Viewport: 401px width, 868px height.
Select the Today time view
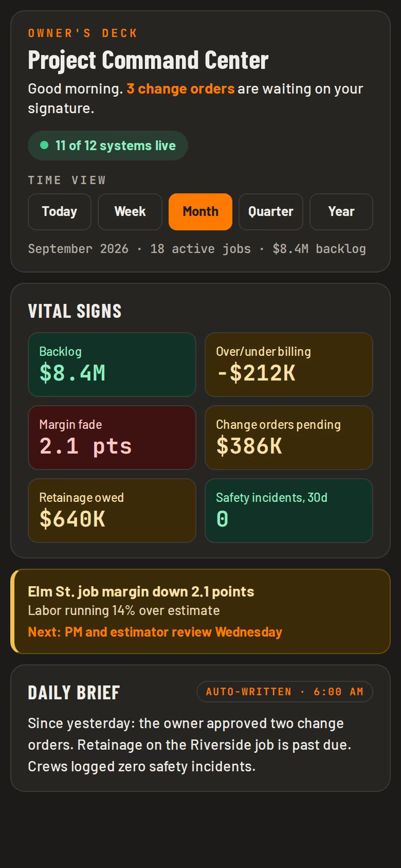(x=60, y=211)
